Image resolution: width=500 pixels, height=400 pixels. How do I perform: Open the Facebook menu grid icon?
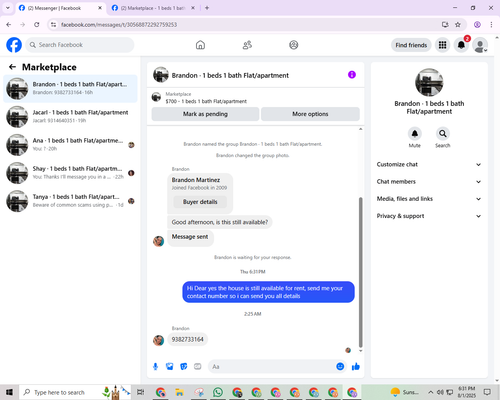[442, 45]
